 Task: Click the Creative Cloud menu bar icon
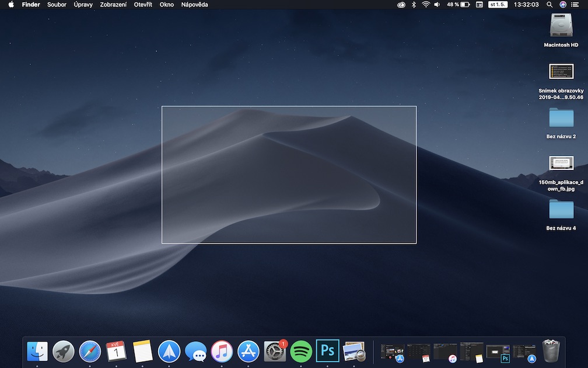(x=401, y=5)
